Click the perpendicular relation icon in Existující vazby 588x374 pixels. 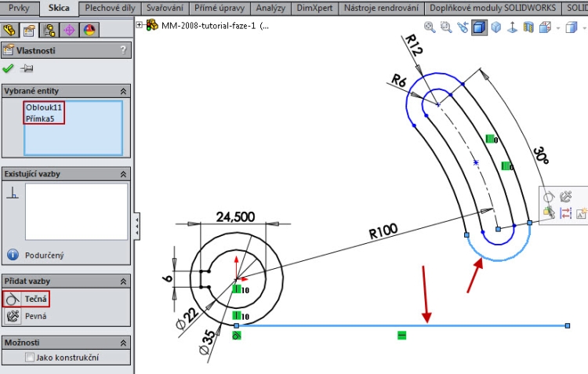13,192
